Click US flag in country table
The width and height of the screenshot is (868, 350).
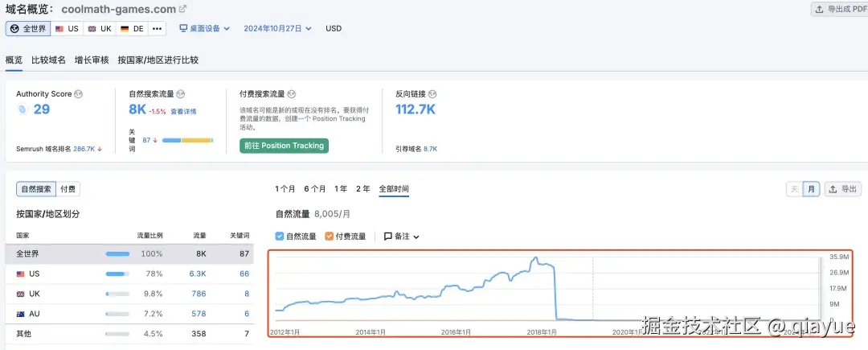pyautogui.click(x=20, y=274)
